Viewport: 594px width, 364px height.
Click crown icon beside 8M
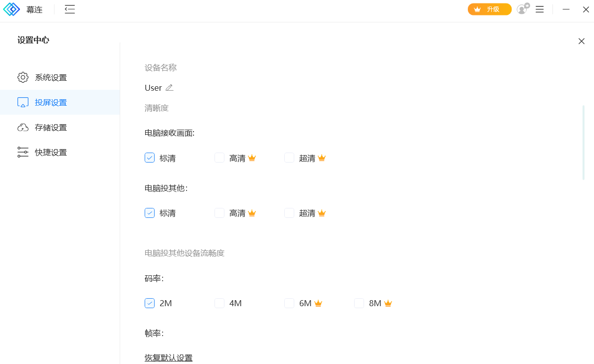click(388, 303)
